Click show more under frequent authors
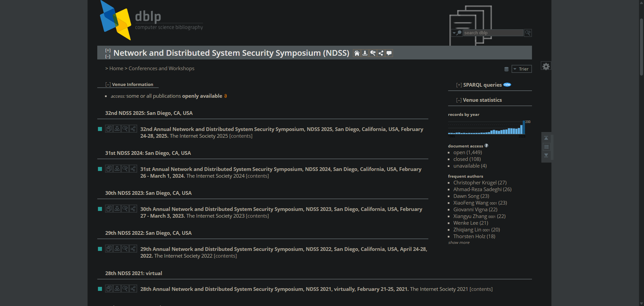644x306 pixels. [459, 243]
